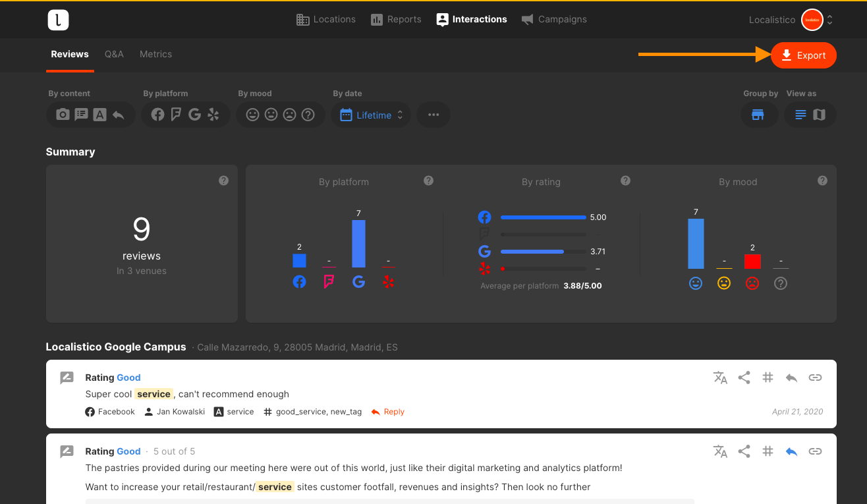Toggle the keyword content filter
This screenshot has height=504, width=867.
point(99,115)
